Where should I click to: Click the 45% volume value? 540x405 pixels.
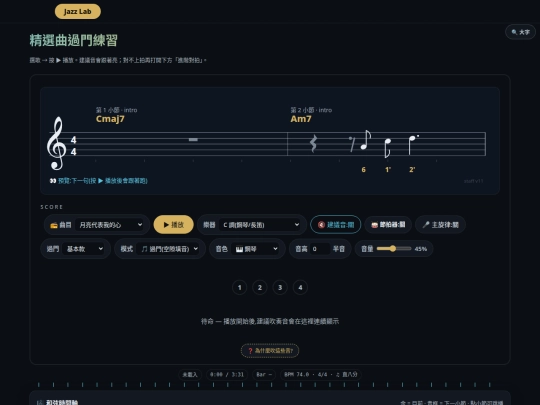420,249
